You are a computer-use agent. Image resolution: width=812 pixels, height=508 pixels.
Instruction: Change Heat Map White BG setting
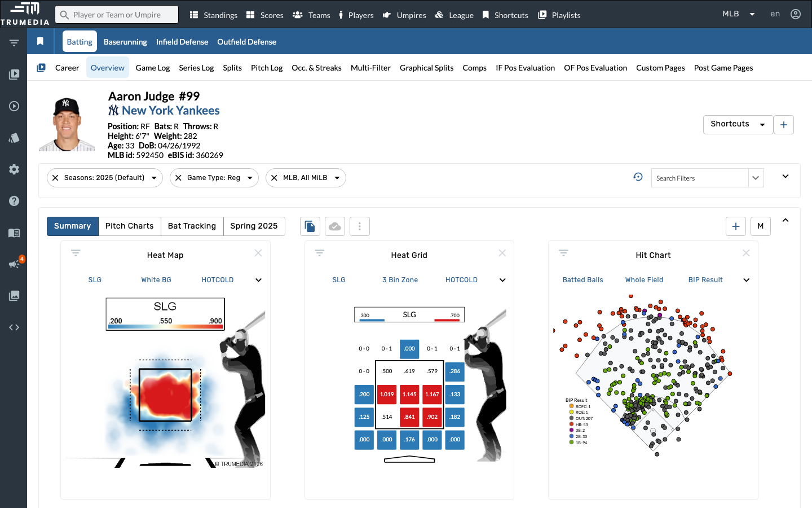[156, 280]
